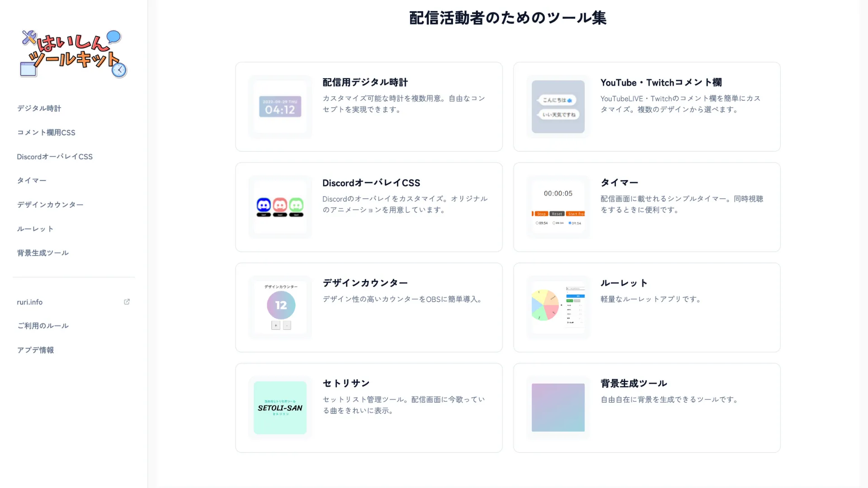Click the はいしんツールキット logo
Viewport: 868px width, 488px height.
(73, 54)
